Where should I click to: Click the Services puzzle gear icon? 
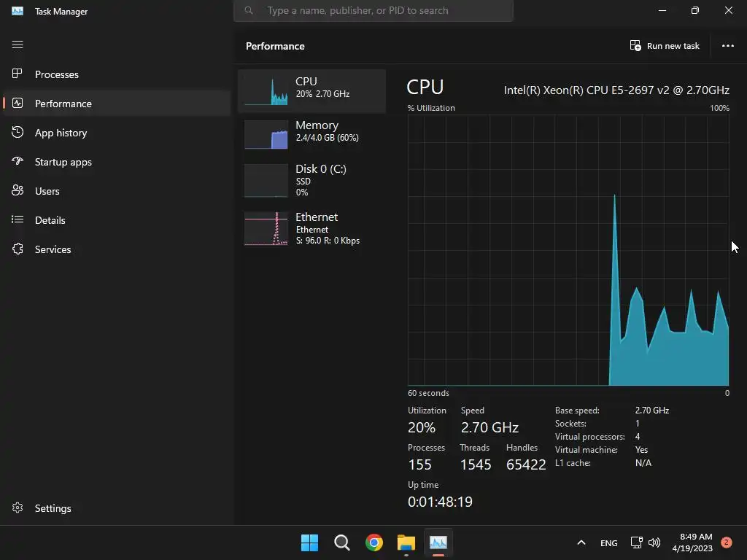pos(18,249)
